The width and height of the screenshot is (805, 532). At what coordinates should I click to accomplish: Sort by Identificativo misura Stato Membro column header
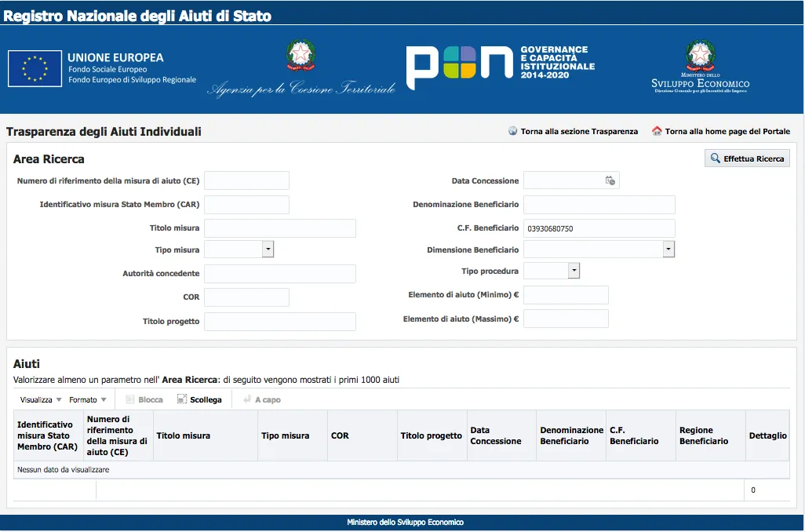click(49, 435)
